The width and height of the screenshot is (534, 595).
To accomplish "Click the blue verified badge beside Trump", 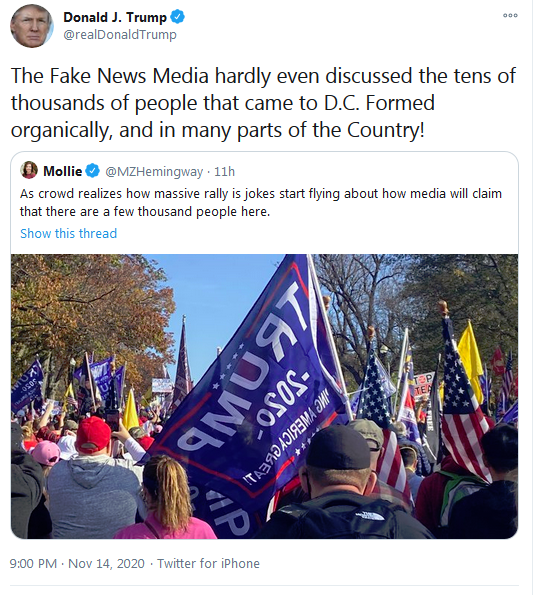I will tap(177, 17).
